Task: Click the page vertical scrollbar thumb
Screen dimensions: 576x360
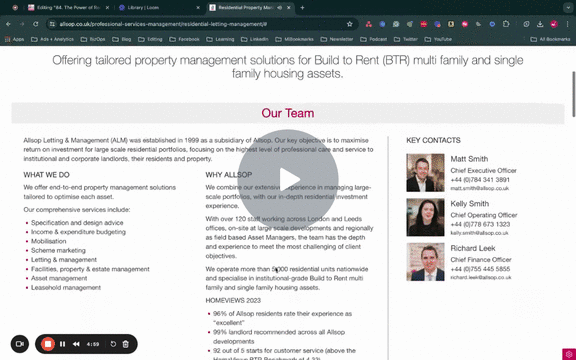Action: [x=573, y=94]
